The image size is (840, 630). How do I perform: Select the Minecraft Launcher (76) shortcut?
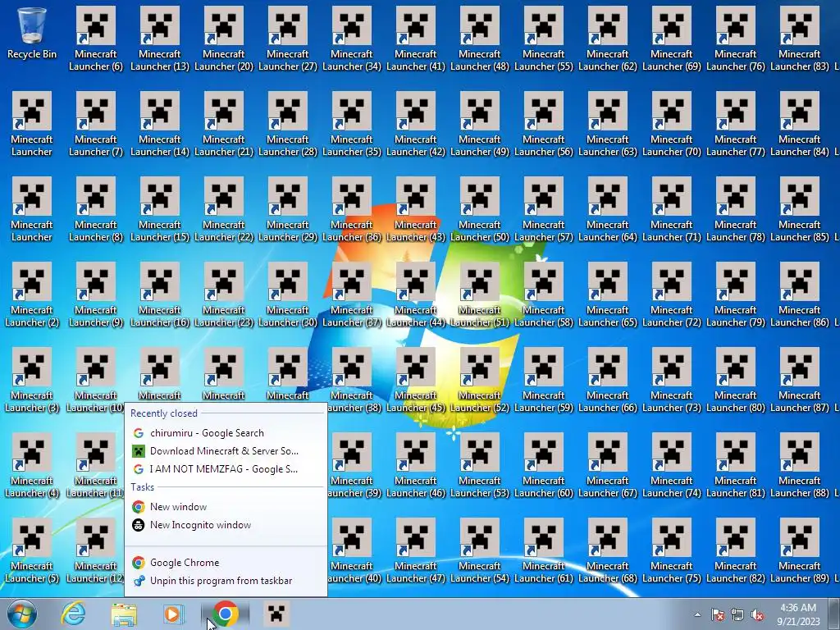point(736,39)
